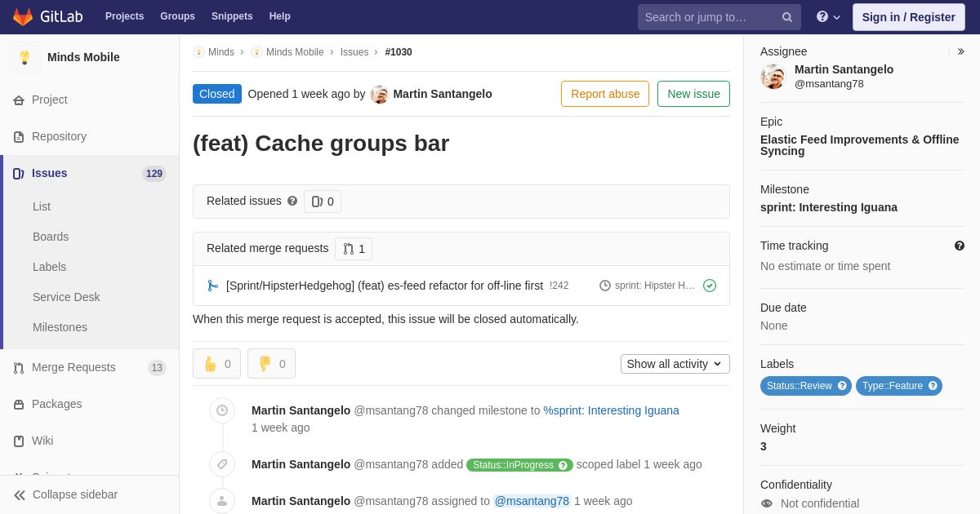Click Elastic Feed Improvements epic link
The width and height of the screenshot is (980, 514).
[860, 145]
